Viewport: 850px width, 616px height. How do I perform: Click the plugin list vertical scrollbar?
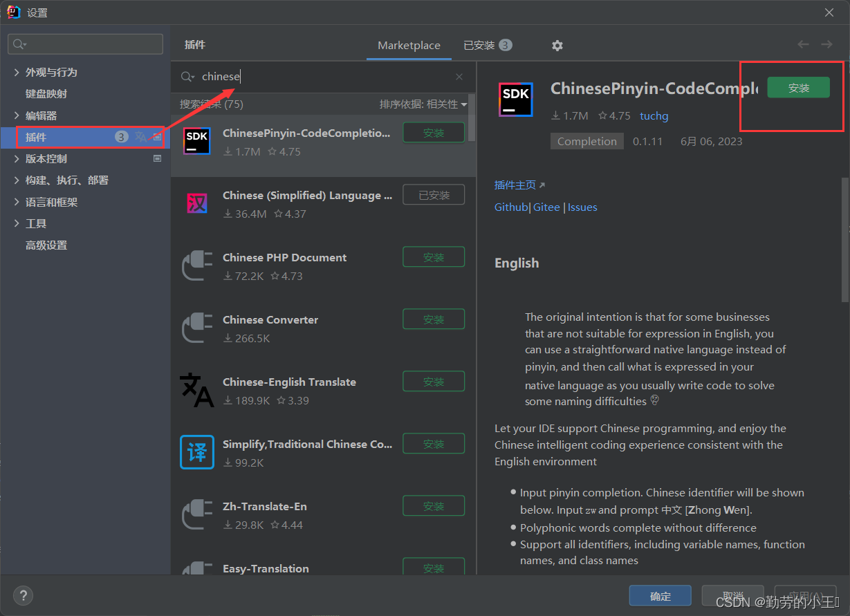tap(472, 118)
